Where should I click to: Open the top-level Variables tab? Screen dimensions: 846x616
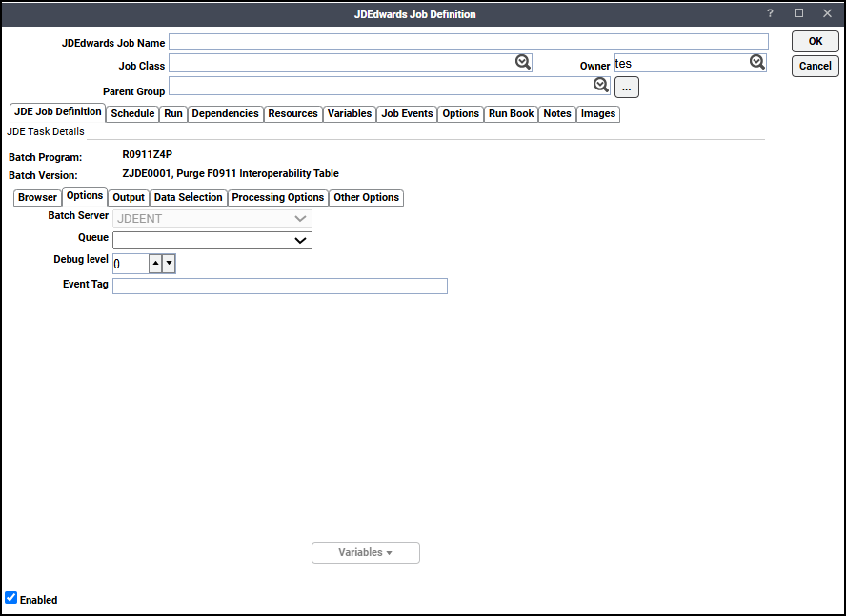tap(350, 114)
